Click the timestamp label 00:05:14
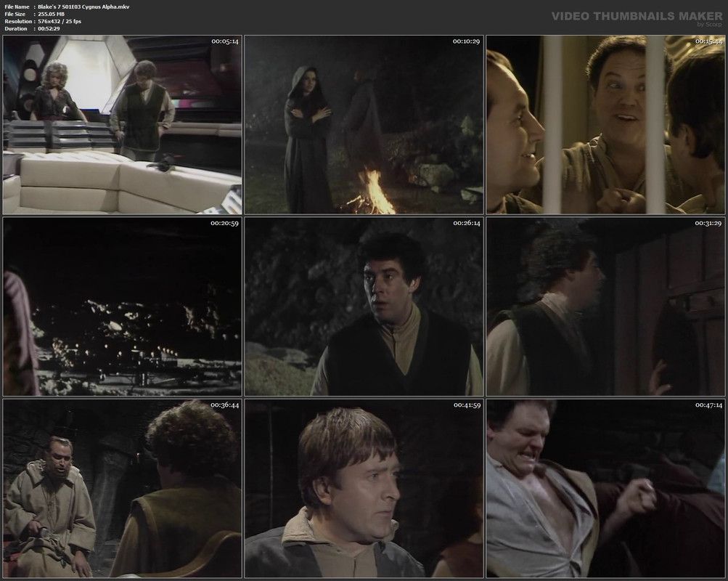This screenshot has height=581, width=728. coord(225,41)
